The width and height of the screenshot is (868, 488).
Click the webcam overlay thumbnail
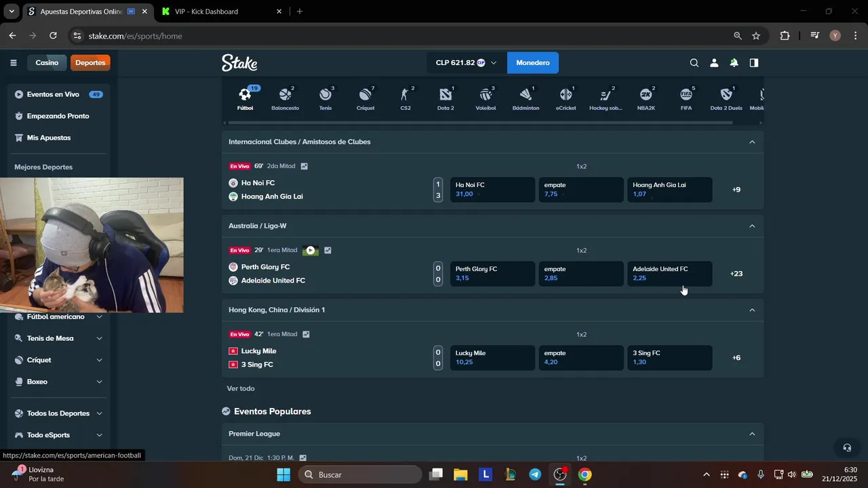[x=92, y=245]
